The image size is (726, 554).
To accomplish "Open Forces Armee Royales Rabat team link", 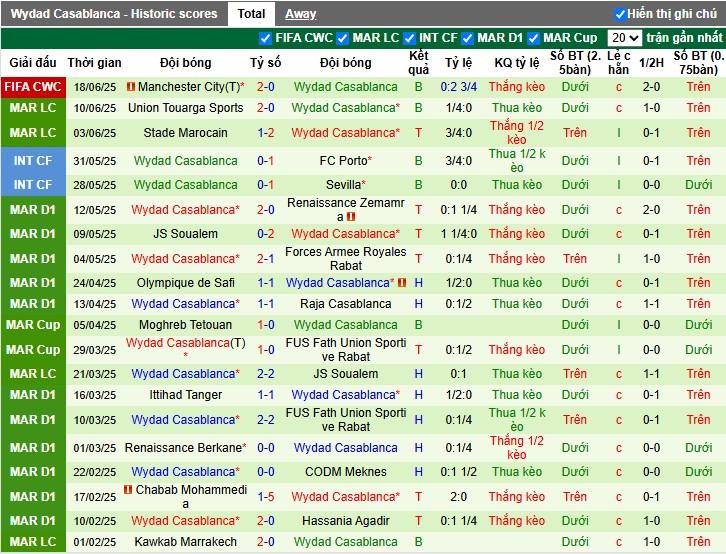I will 346,259.
